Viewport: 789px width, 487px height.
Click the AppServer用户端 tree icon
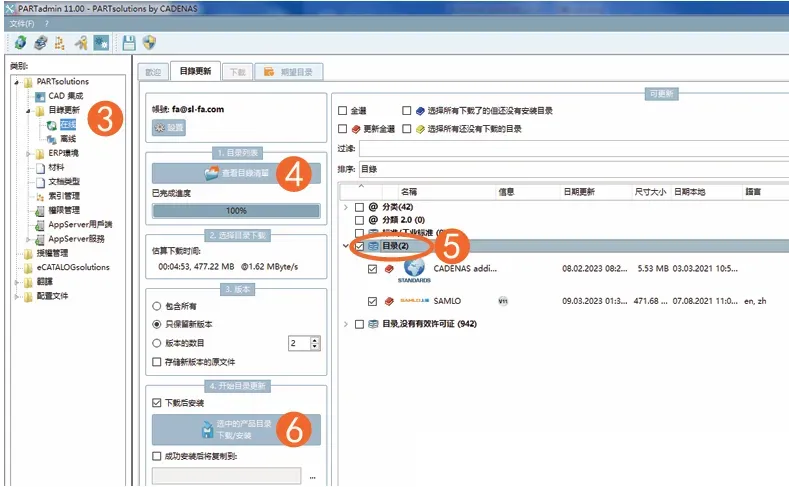[x=40, y=225]
